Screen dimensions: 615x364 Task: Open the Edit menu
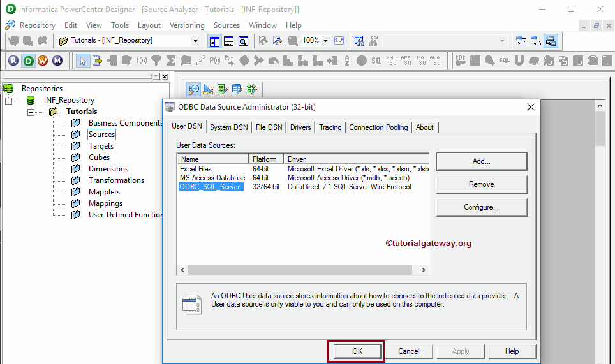[71, 25]
